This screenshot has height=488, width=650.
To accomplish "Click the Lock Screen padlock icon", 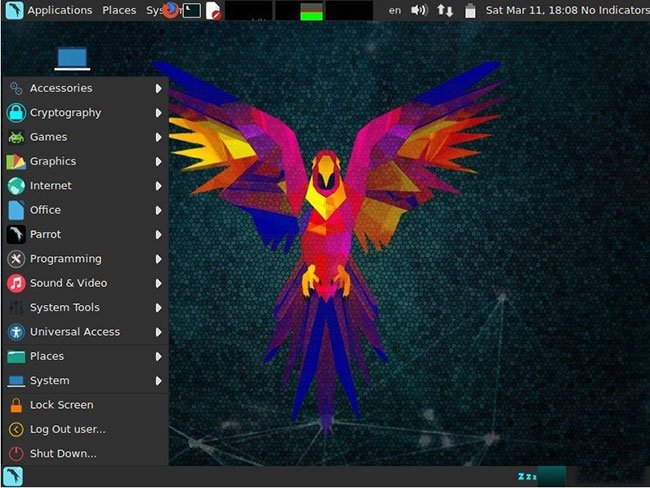I will pos(16,405).
